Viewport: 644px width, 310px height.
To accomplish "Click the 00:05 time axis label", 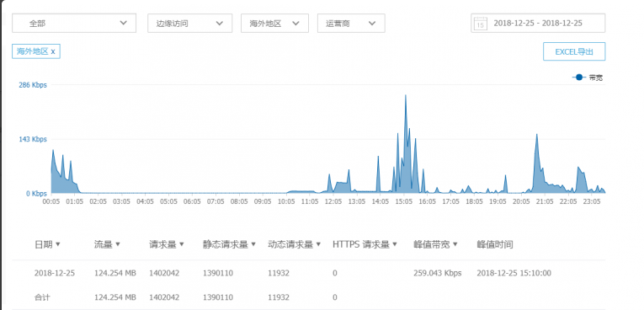I will [51, 202].
